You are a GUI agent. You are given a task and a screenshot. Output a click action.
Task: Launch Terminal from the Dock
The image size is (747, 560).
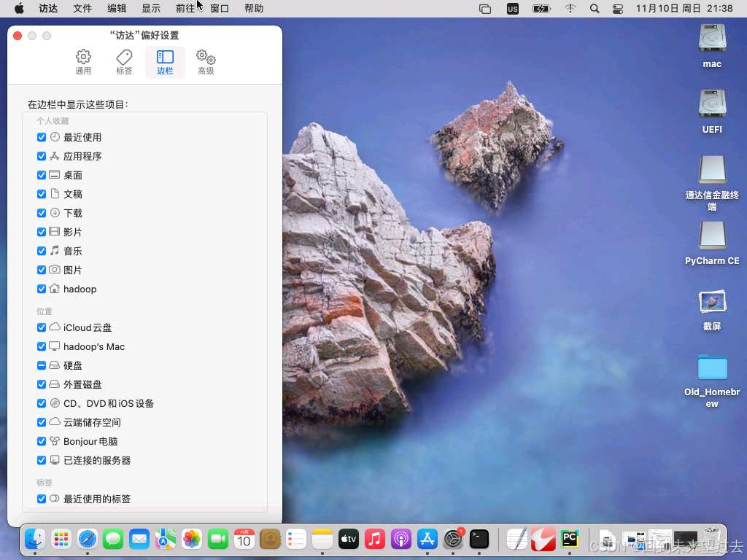coord(479,540)
